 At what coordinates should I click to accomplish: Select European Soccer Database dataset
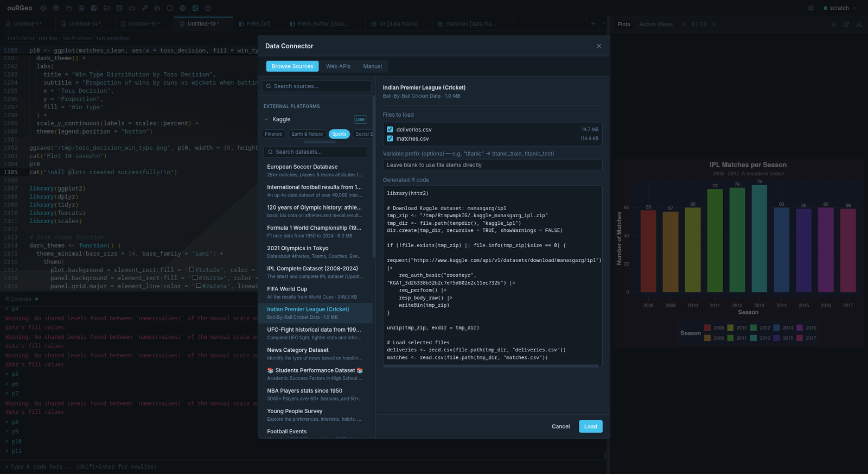coord(315,170)
